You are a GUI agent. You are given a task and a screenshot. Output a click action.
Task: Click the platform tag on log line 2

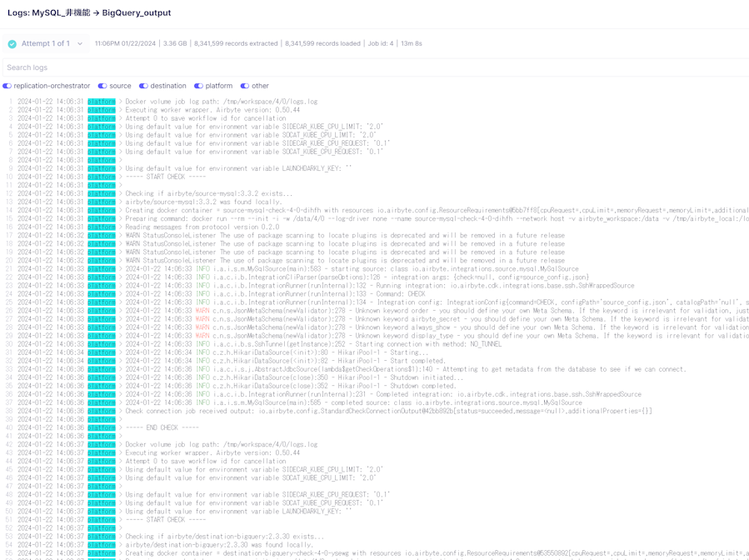[x=102, y=110]
